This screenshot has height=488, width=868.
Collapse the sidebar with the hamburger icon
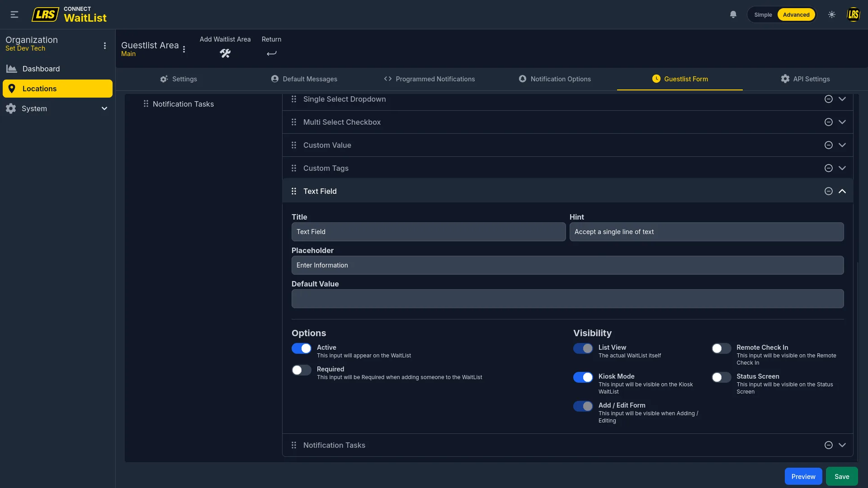click(14, 14)
